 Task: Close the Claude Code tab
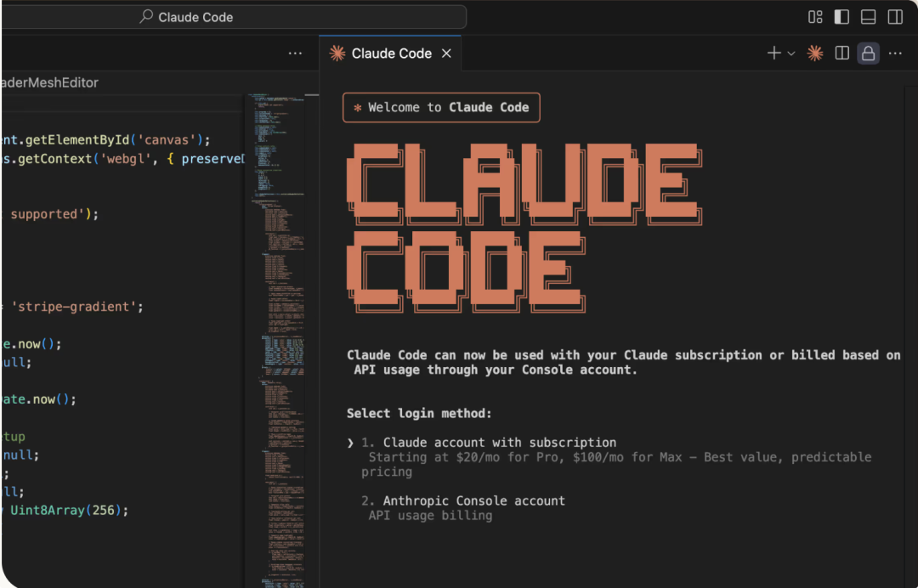coord(447,54)
